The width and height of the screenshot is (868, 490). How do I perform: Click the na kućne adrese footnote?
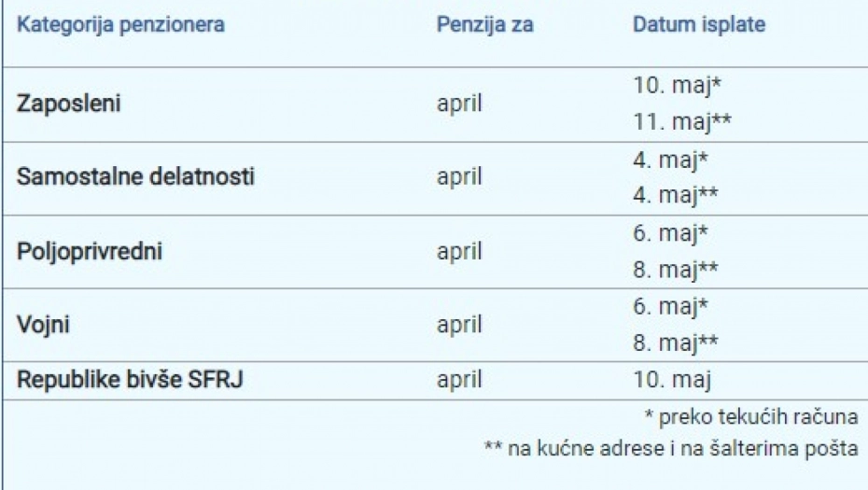tap(670, 449)
